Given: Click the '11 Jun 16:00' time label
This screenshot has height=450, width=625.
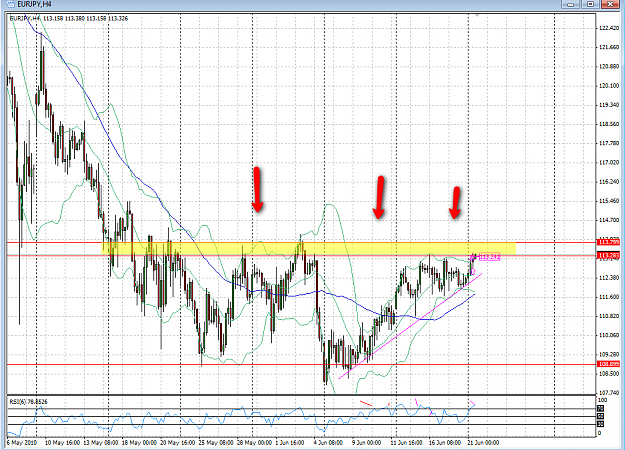Looking at the screenshot, I should [x=406, y=442].
